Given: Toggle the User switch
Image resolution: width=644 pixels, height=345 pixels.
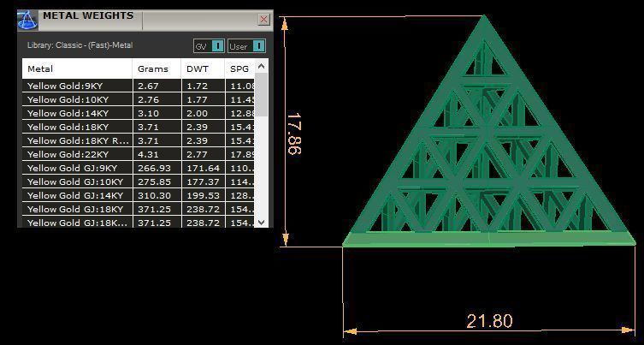Looking at the screenshot, I should tap(247, 46).
